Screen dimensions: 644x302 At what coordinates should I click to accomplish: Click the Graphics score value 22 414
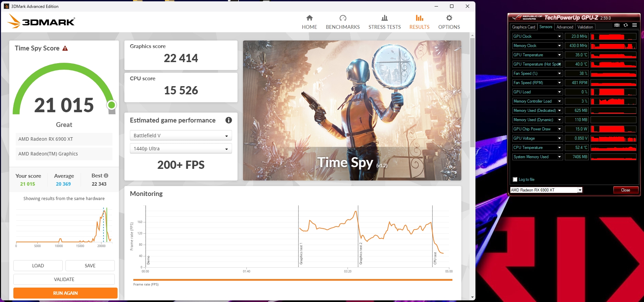click(181, 58)
